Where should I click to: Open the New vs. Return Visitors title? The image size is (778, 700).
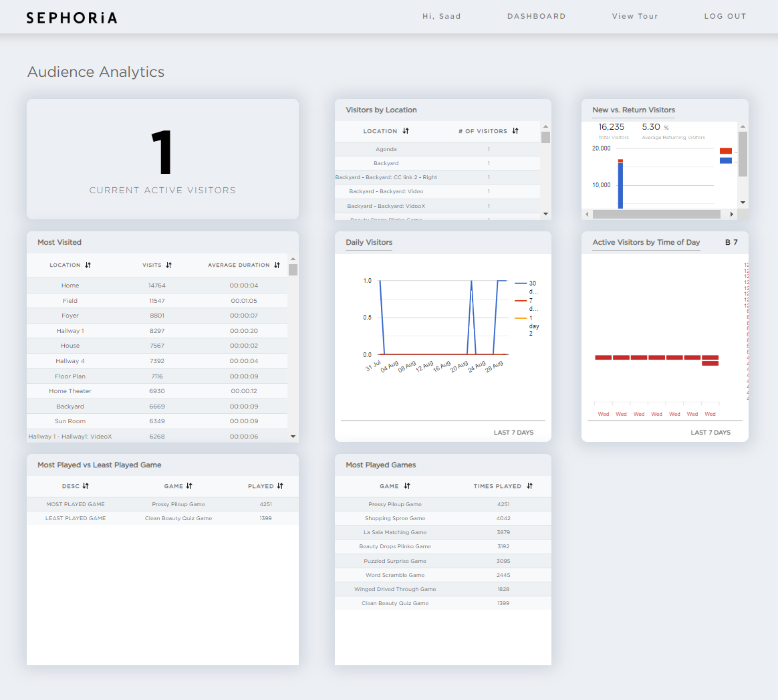click(x=634, y=110)
